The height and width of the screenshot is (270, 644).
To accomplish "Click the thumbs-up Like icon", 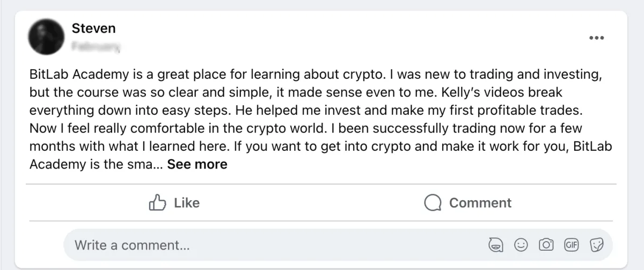I will 156,203.
